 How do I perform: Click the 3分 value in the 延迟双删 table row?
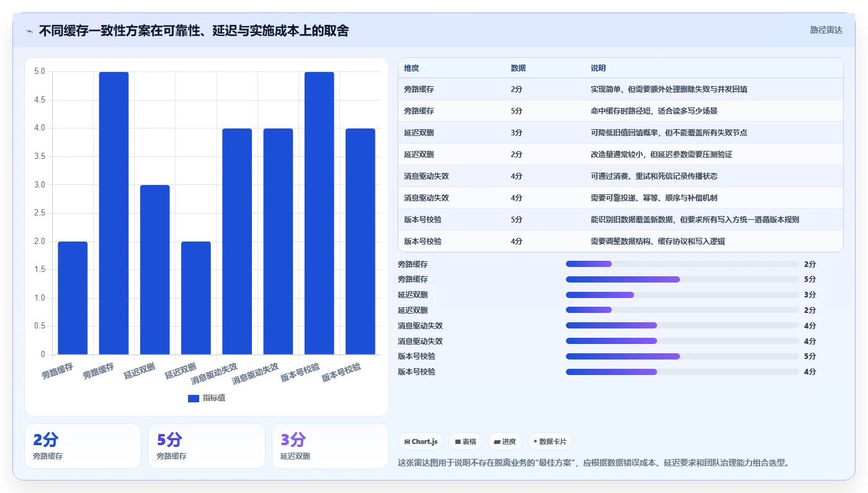click(516, 133)
